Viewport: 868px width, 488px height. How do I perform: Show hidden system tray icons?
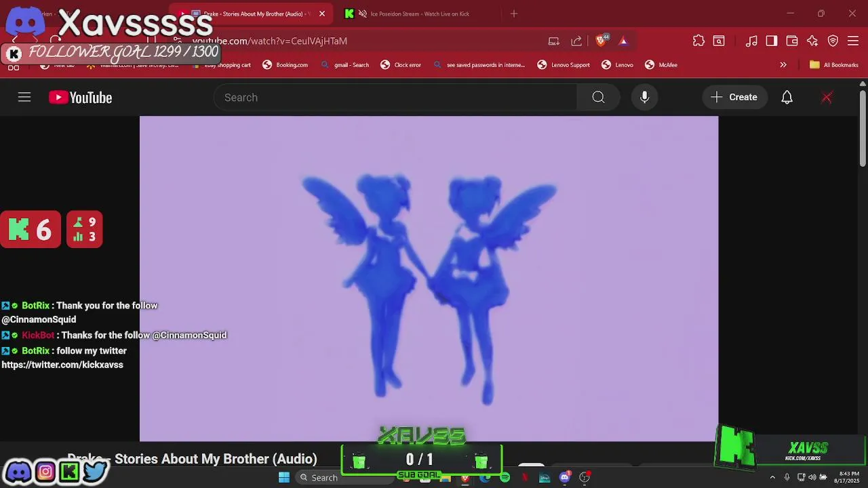tap(772, 477)
